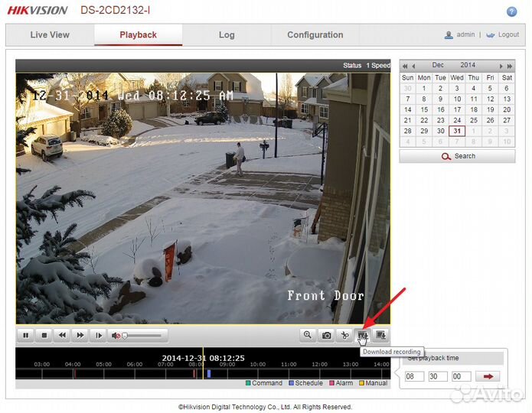Screen dimensions: 532x413
Task: Click the fast forward button
Action: click(80, 335)
